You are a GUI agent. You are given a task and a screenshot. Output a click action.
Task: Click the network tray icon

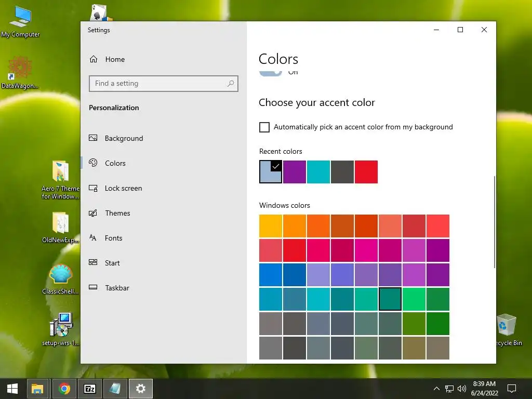point(449,389)
